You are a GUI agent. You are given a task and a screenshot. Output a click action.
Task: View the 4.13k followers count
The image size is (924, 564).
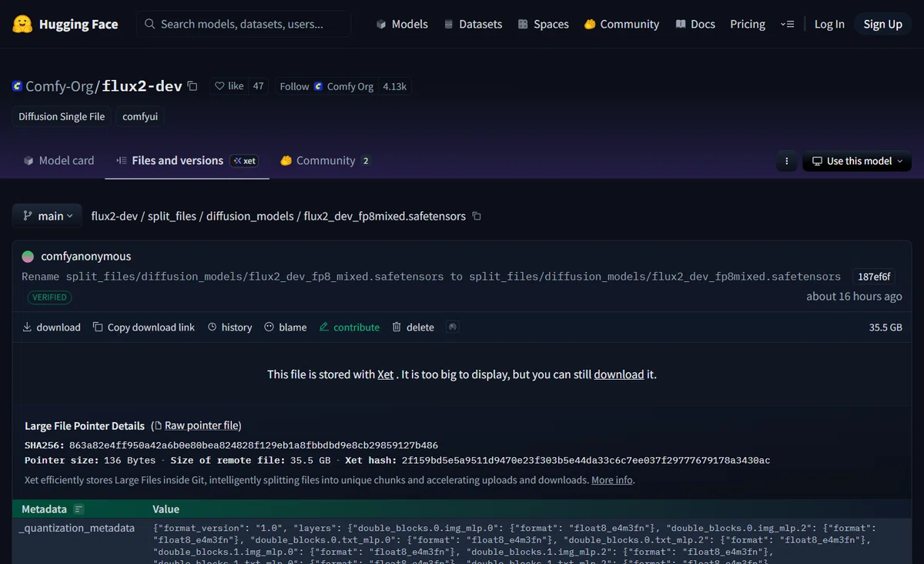click(395, 86)
